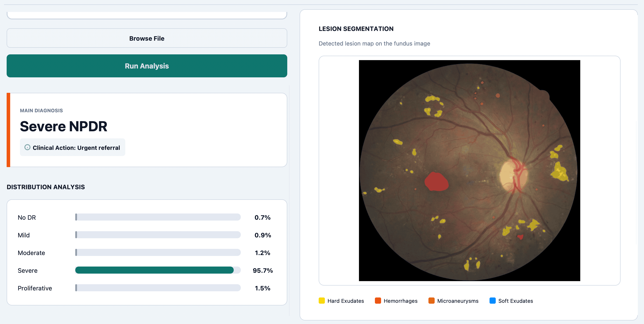Switch to the Lesion Segmentation view
The height and width of the screenshot is (324, 644).
[356, 29]
